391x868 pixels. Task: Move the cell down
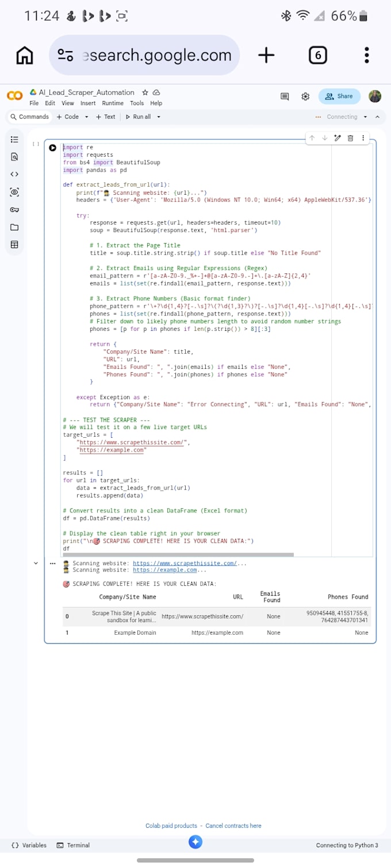325,138
